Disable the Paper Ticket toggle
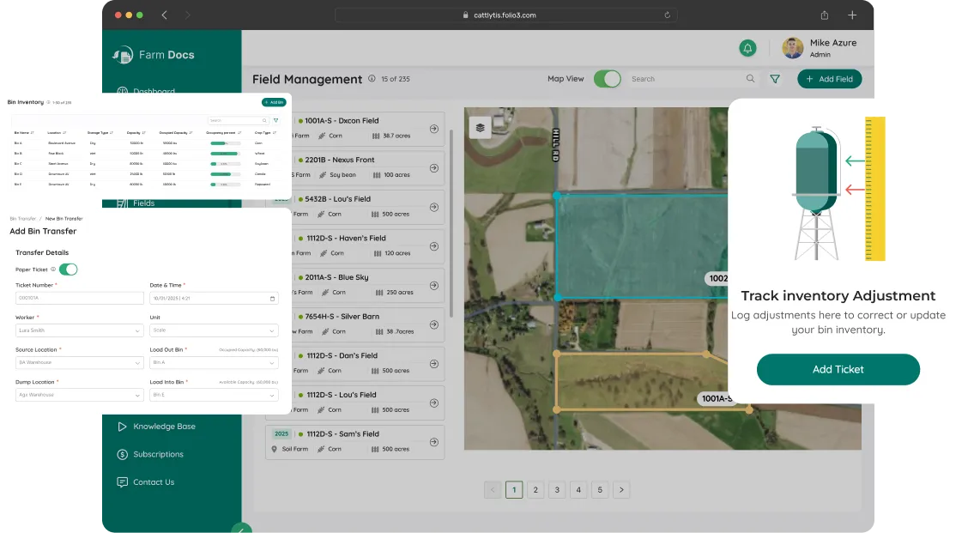 (68, 270)
